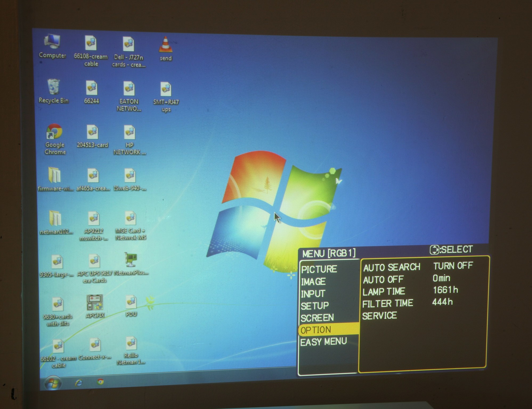Select the 66102 - cream cable file
The image size is (532, 409).
click(x=58, y=354)
